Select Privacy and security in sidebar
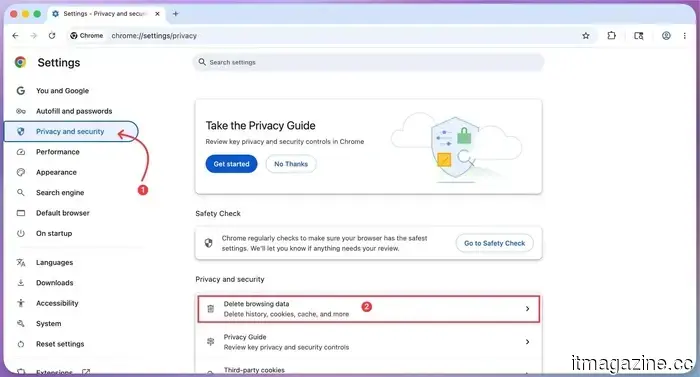700x377 pixels. point(71,131)
